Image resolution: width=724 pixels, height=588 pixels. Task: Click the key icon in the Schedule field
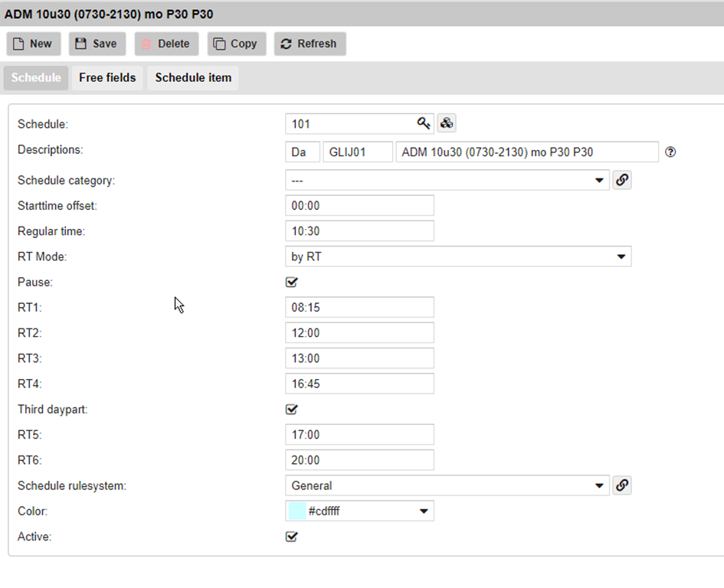[x=424, y=123]
